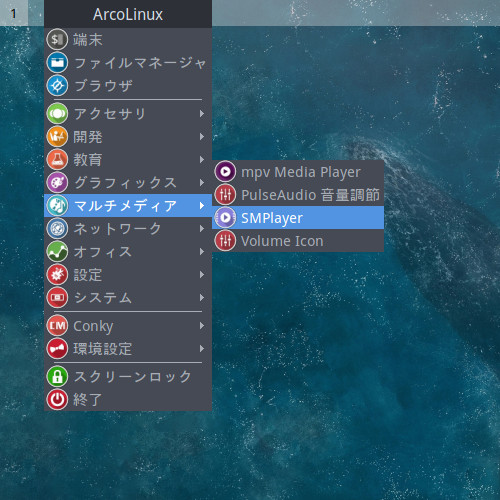
Task: Click the Volume Icon mixer icon
Action: tap(225, 241)
